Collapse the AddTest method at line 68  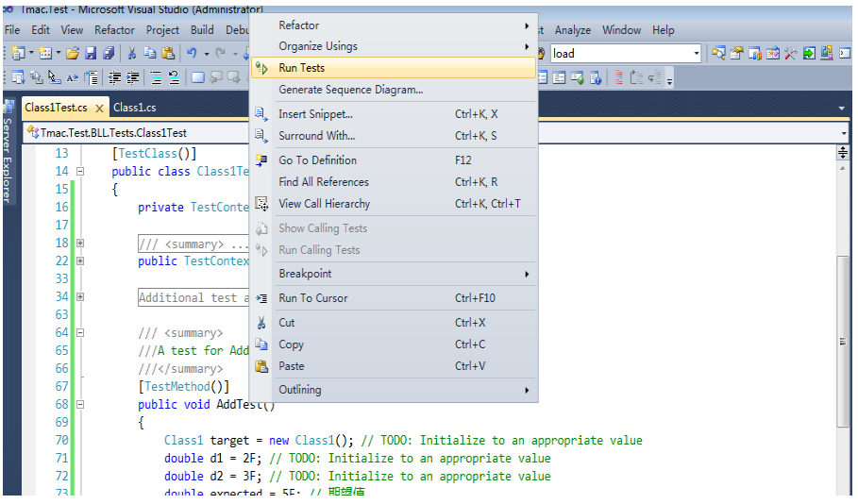point(80,404)
